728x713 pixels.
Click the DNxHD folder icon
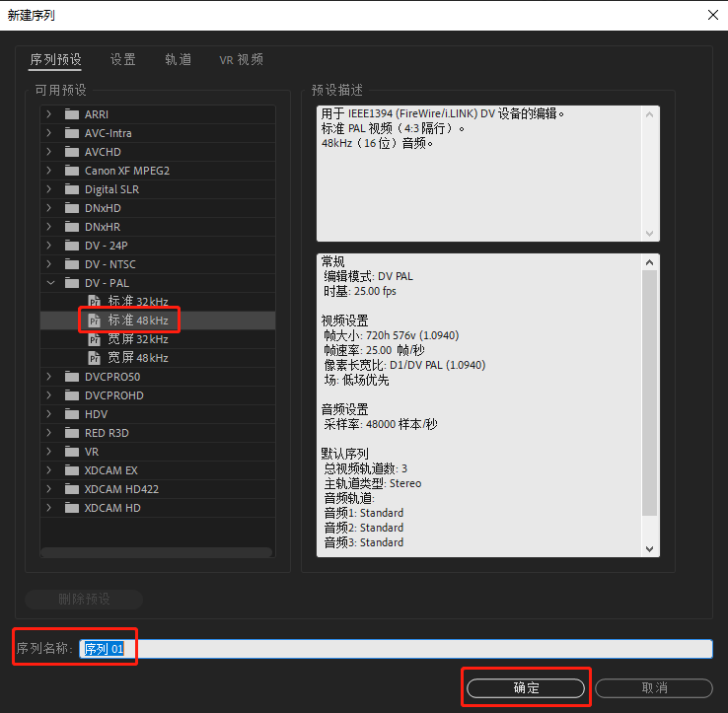pos(71,208)
